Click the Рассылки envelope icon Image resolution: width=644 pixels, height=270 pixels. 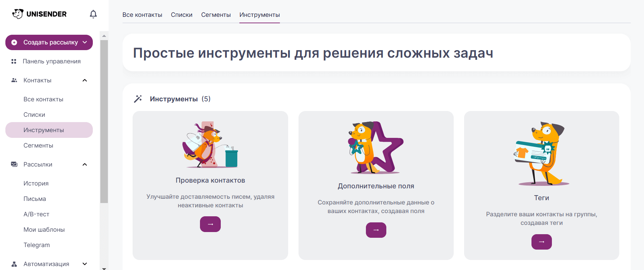[14, 164]
